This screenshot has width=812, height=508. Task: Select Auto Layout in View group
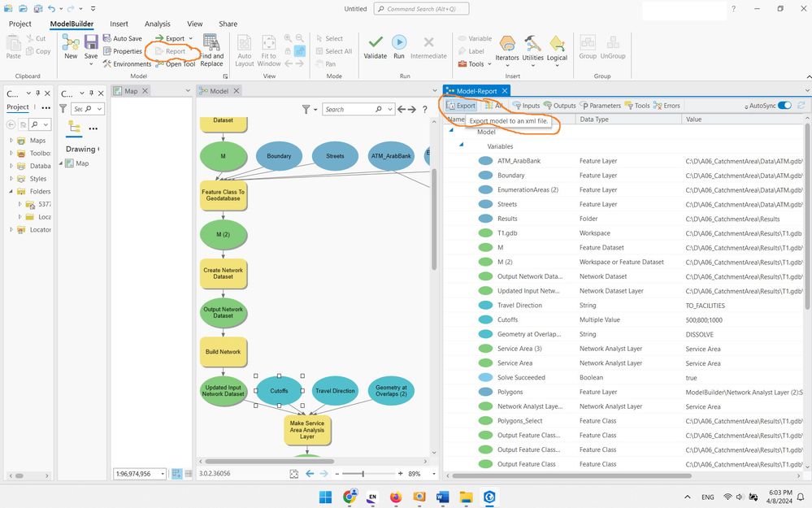(245, 50)
